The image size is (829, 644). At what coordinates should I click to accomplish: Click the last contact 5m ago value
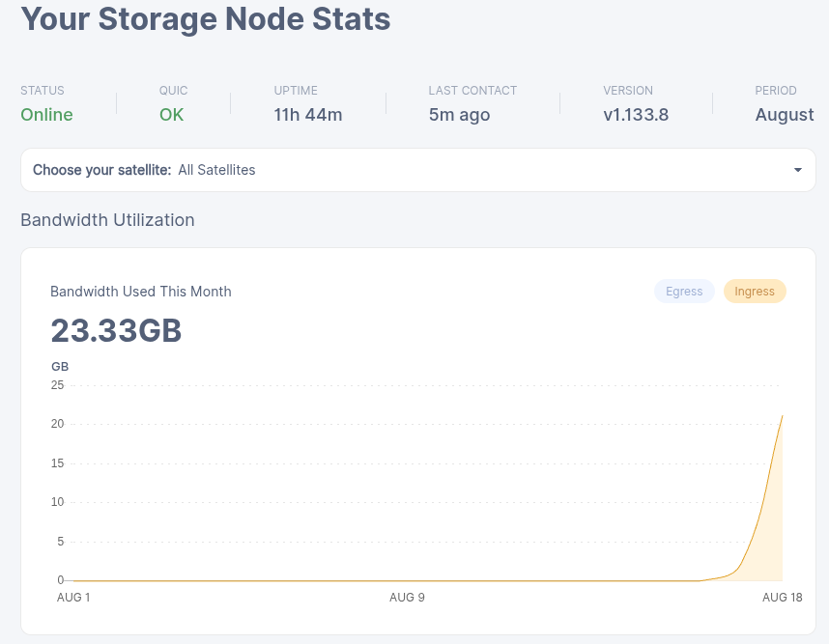coord(459,115)
